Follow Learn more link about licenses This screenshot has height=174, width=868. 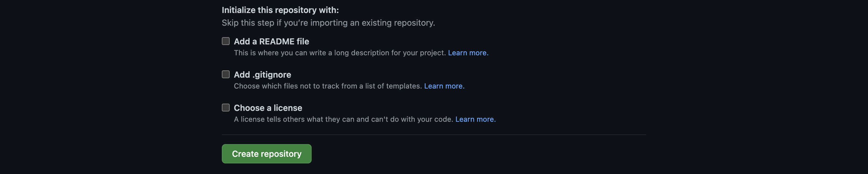[474, 119]
